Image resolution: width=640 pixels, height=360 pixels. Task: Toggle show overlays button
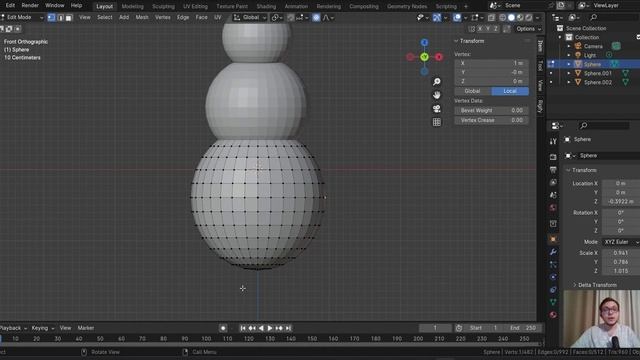click(x=457, y=18)
